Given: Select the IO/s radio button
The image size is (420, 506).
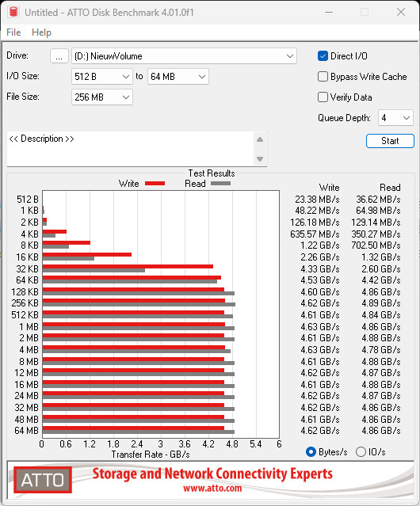Looking at the screenshot, I should 361,452.
